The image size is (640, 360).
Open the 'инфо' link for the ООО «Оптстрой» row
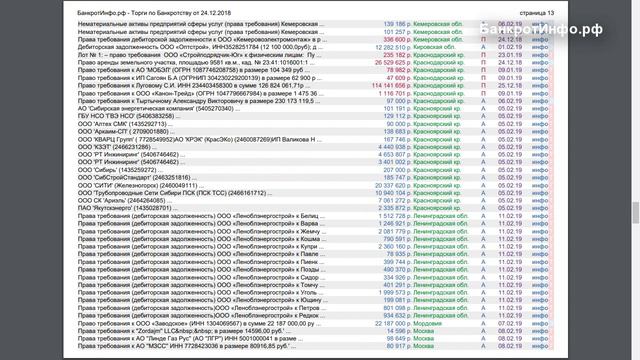coord(540,47)
